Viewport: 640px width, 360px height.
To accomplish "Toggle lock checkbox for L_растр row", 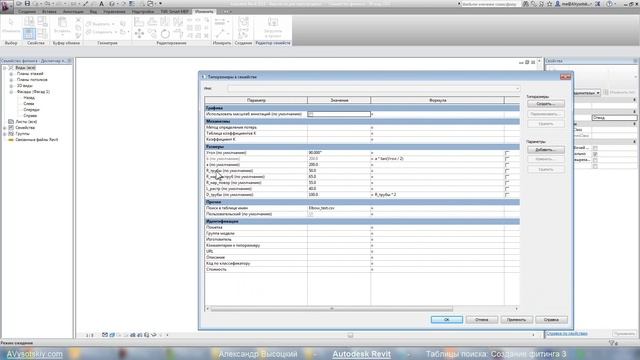I will [x=507, y=189].
